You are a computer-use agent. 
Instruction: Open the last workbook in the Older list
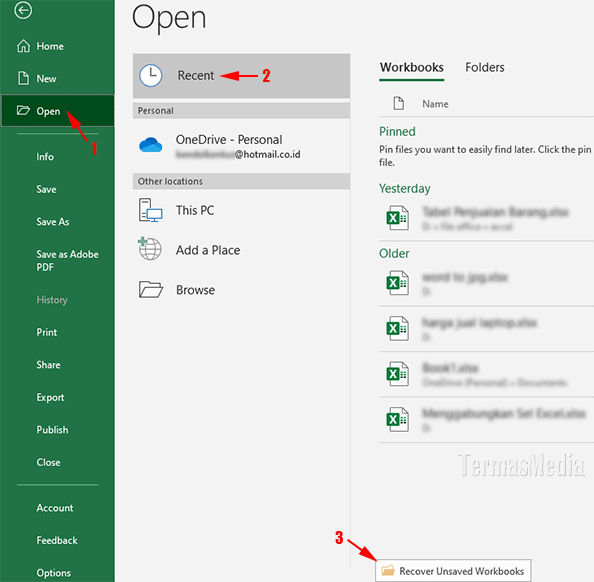486,420
